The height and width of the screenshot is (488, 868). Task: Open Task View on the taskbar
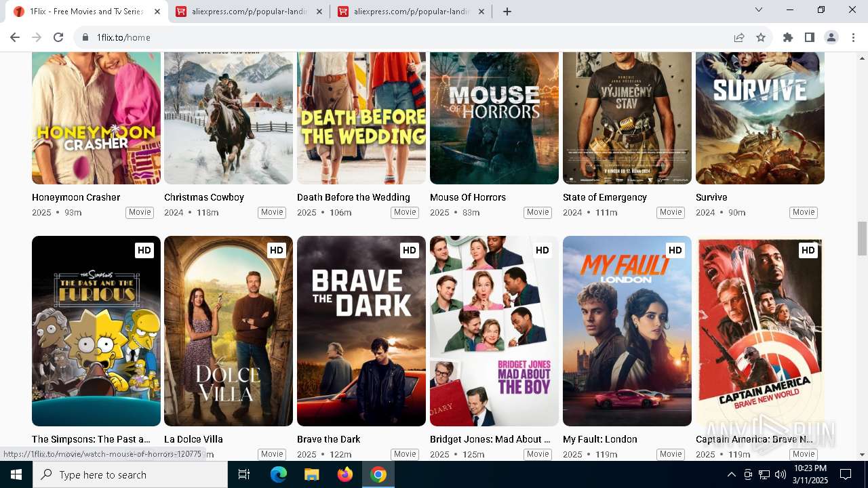[244, 474]
